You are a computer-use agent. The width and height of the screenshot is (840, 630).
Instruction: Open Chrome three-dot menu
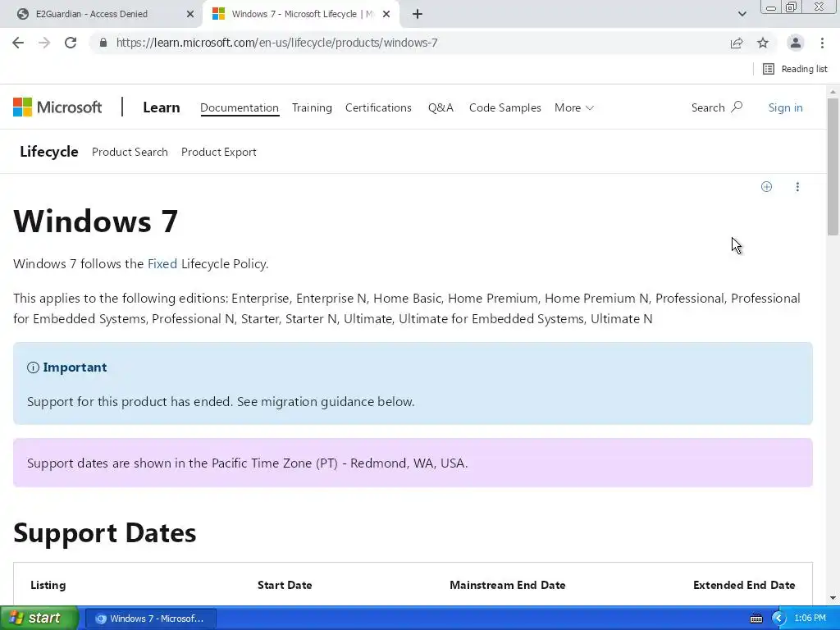click(822, 43)
